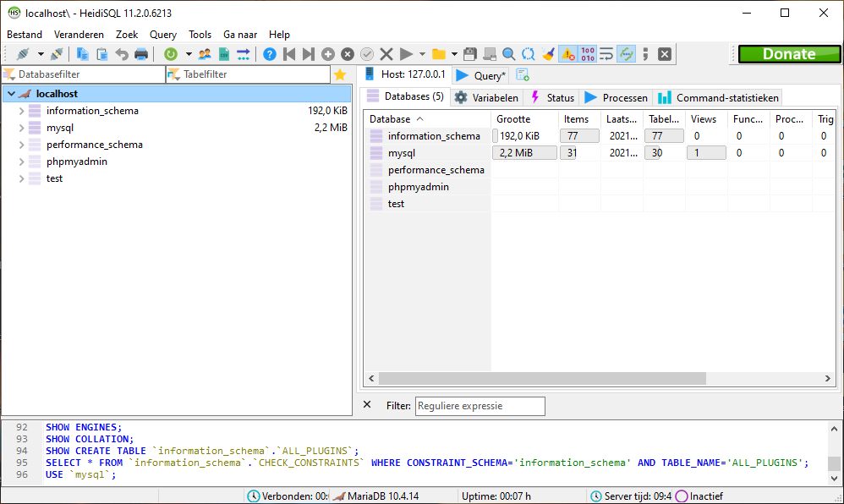The width and height of the screenshot is (844, 504).
Task: Switch to the Variabelen tab
Action: pos(487,98)
